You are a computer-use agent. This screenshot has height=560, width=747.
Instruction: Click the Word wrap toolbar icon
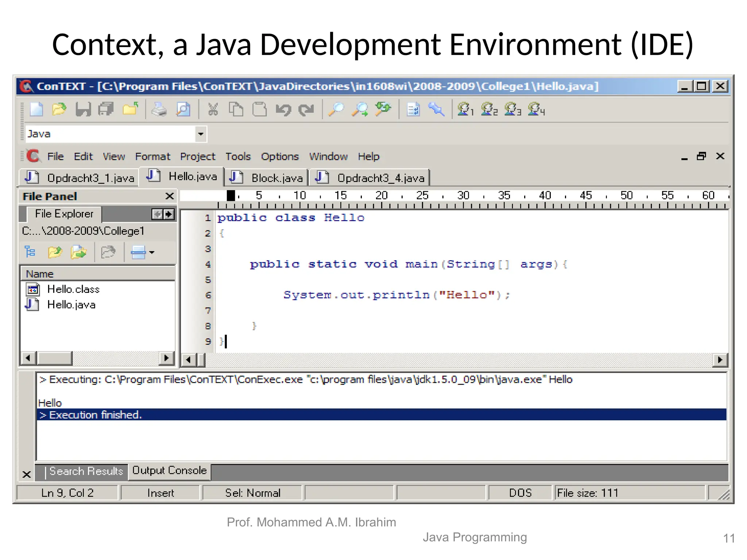(413, 109)
